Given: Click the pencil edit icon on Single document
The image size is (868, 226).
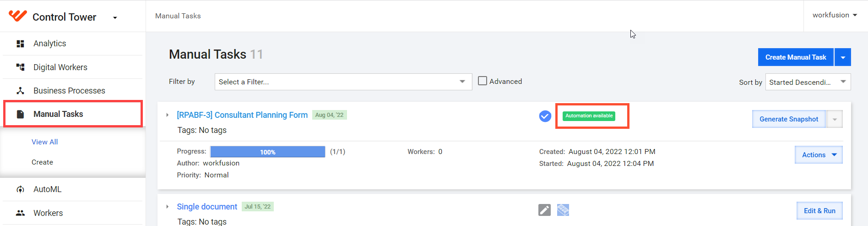Looking at the screenshot, I should tap(544, 210).
